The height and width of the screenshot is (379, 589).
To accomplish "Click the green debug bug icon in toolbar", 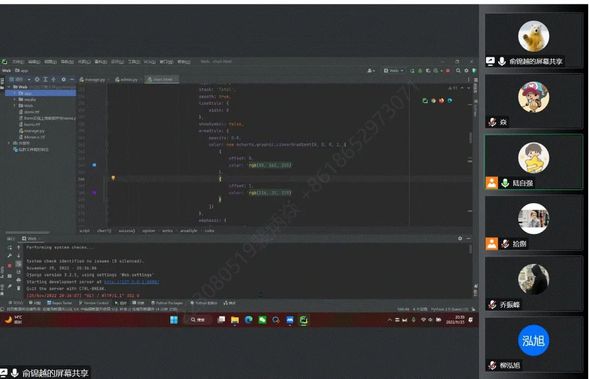I will tap(420, 71).
